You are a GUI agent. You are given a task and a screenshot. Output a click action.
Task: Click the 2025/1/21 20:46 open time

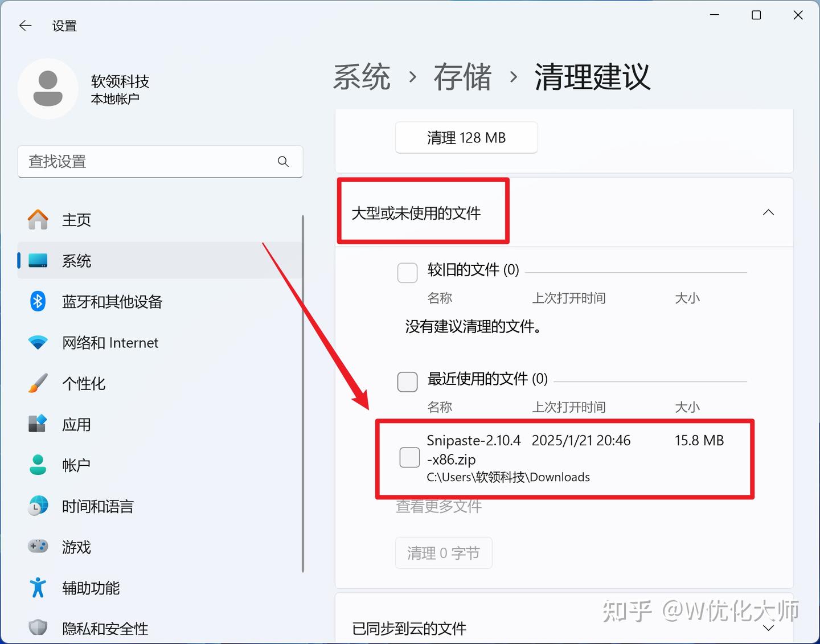581,440
